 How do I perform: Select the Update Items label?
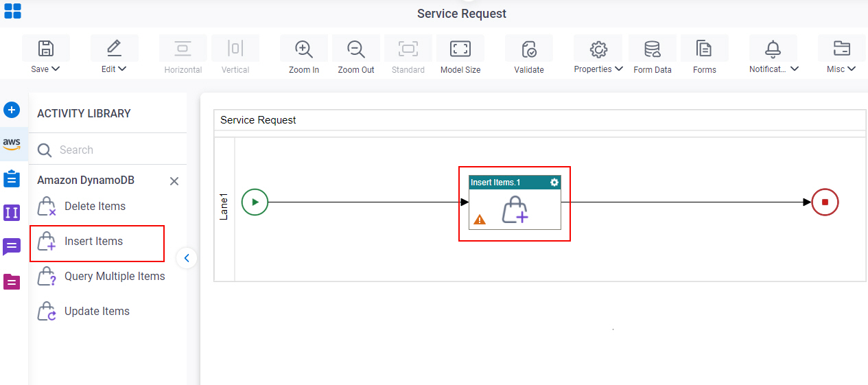coord(97,311)
